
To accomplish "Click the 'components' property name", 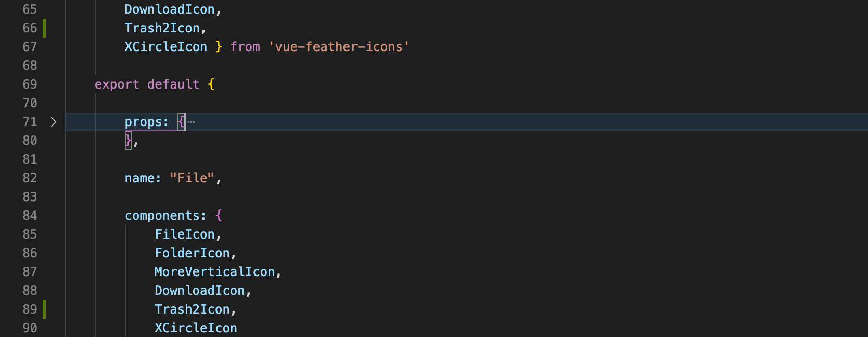I will pos(162,216).
